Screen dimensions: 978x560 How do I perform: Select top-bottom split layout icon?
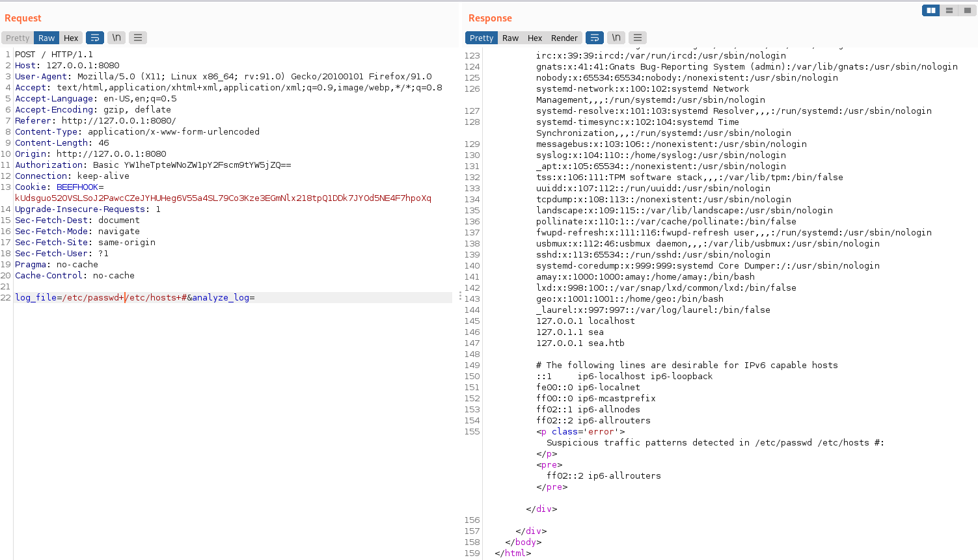[x=949, y=10]
